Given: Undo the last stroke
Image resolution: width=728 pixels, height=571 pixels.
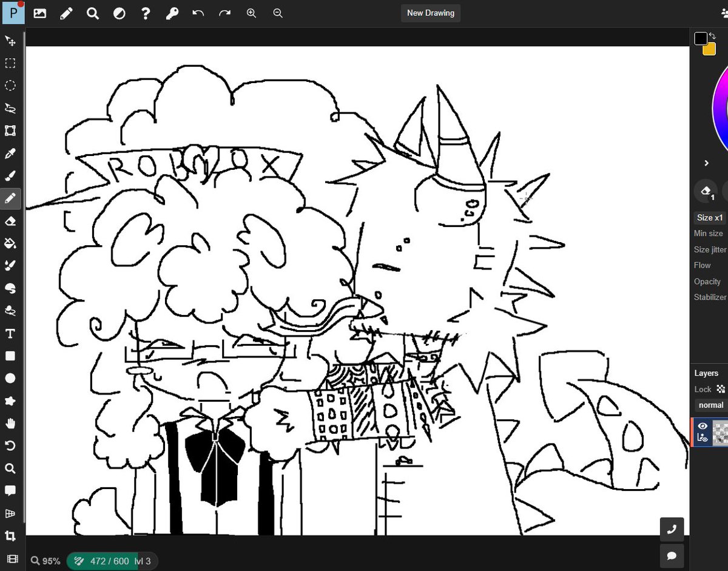Looking at the screenshot, I should pyautogui.click(x=198, y=13).
